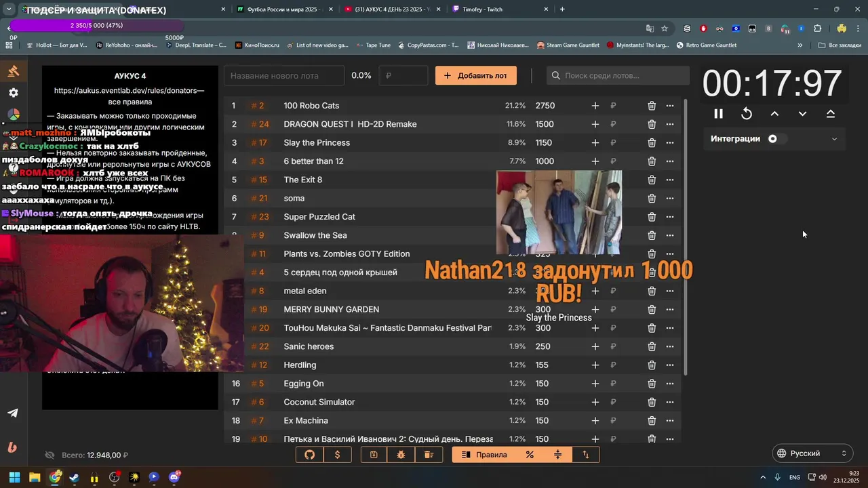
Task: Open the Retro Game Gauntlet bookmark
Action: click(x=706, y=45)
